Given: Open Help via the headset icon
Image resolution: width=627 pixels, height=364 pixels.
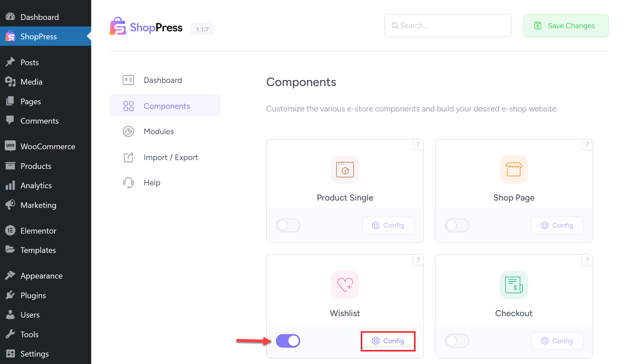Looking at the screenshot, I should pos(128,183).
